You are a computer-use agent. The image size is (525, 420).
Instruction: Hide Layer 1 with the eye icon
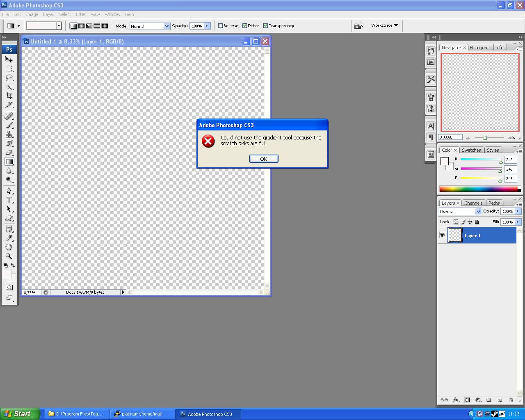click(x=442, y=235)
